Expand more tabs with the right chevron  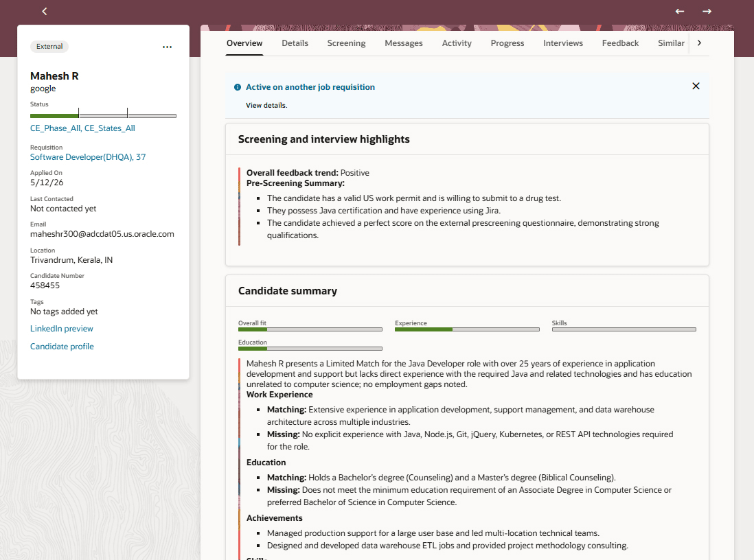pyautogui.click(x=699, y=43)
